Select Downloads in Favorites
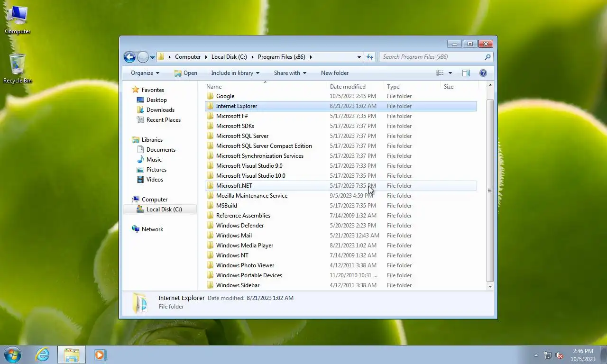This screenshot has width=607, height=364. click(160, 110)
